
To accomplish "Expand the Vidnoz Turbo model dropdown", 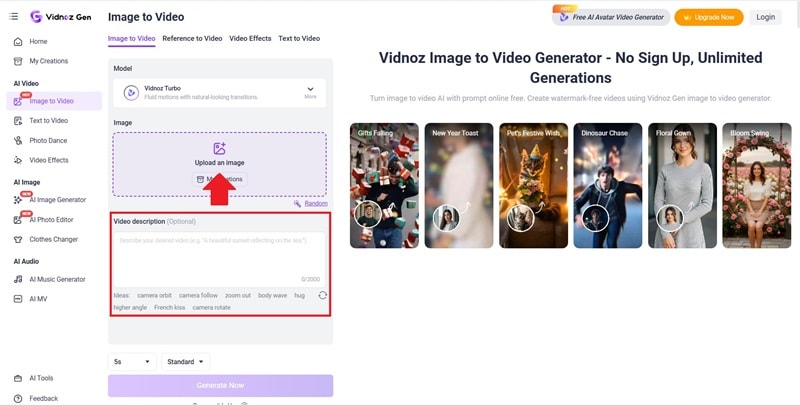I will point(219,92).
